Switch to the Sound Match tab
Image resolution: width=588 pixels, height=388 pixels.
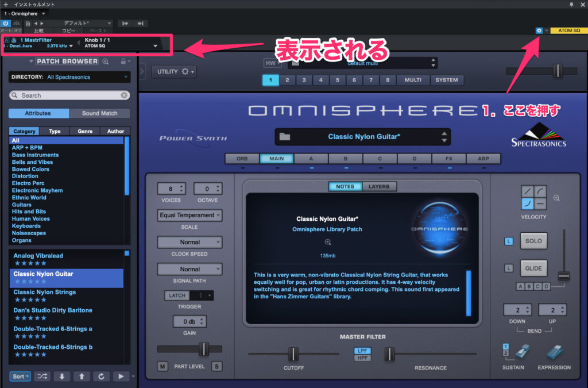click(99, 114)
